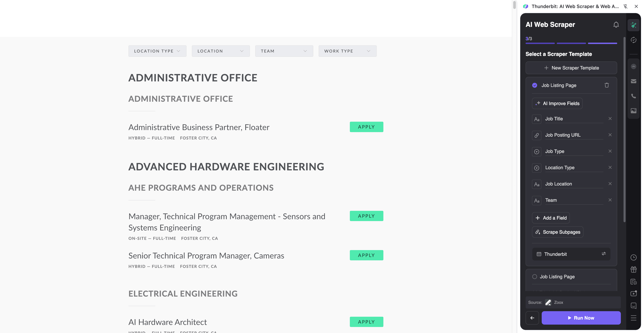
Task: Open the Team filter dropdown
Action: point(284,51)
